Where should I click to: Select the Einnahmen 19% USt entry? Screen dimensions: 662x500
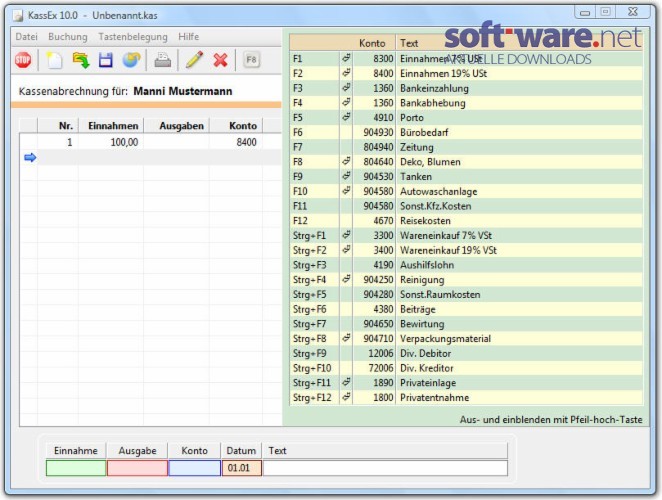point(466,73)
